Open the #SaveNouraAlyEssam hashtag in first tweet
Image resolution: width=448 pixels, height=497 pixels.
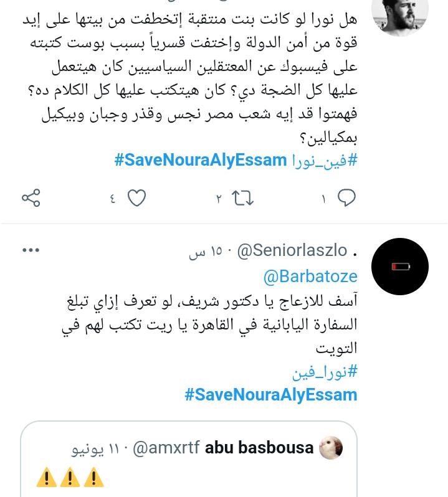201,160
